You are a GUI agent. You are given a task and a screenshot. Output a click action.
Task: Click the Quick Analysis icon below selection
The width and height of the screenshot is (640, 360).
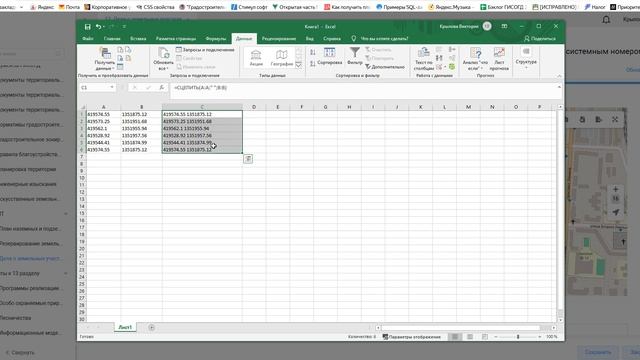[x=248, y=159]
